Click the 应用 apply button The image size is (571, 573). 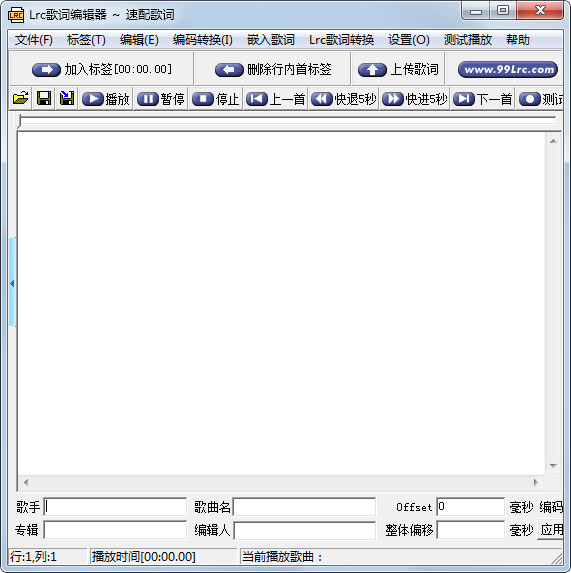point(551,530)
